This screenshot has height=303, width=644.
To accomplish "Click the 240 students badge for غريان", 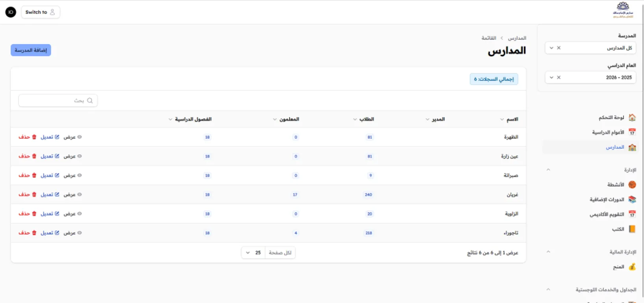I will click(x=368, y=195).
